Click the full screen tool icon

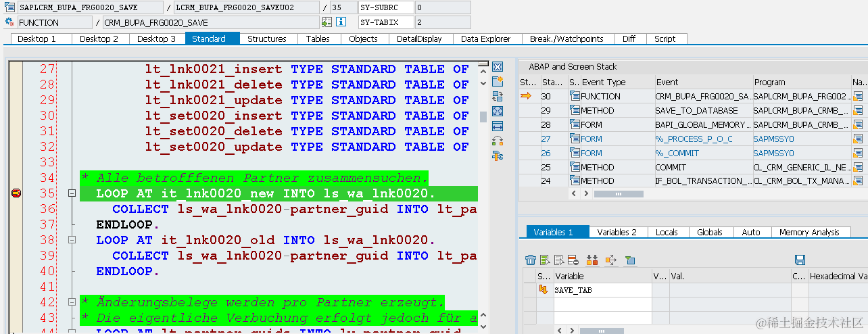498,112
